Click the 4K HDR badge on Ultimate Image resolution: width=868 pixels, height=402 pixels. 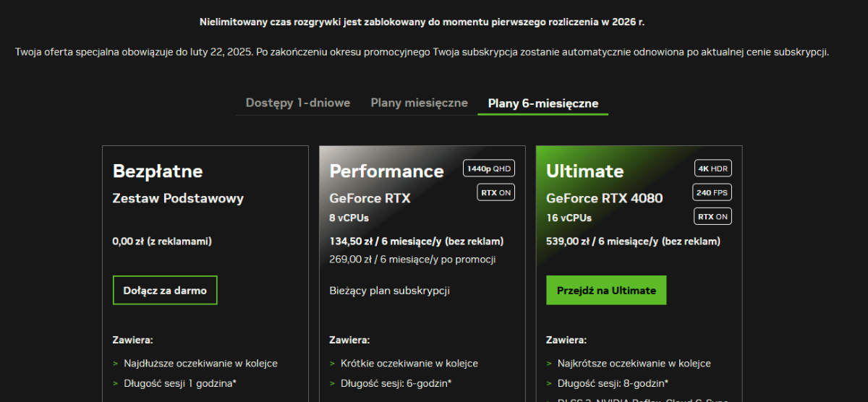713,168
